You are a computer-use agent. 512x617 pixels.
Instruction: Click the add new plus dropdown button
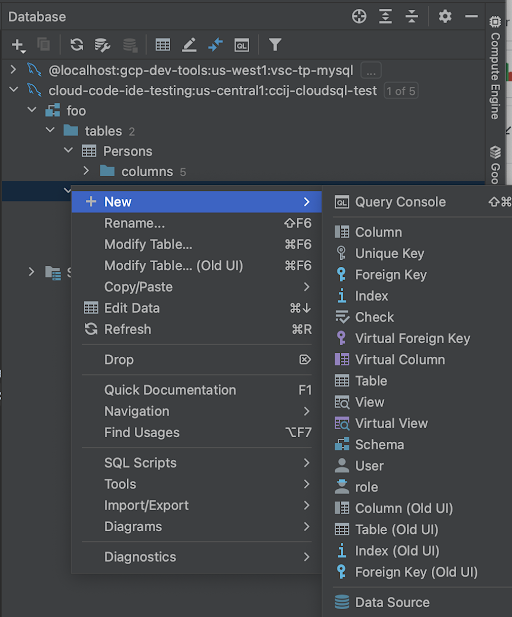18,45
